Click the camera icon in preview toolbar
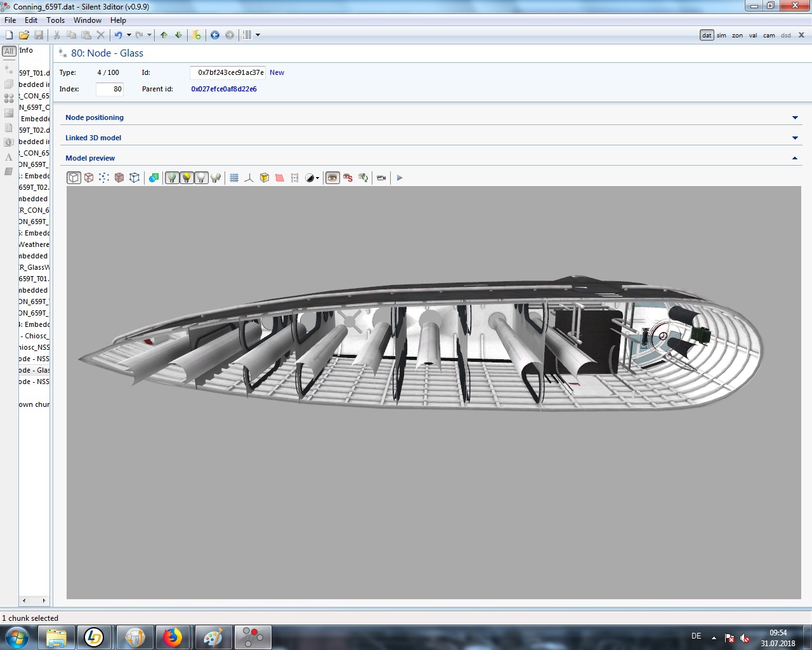 point(381,178)
